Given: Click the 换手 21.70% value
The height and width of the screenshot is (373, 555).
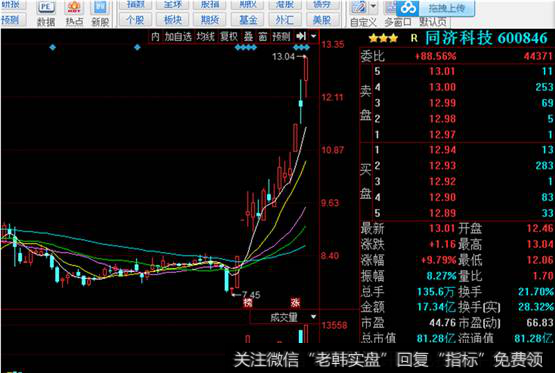Looking at the screenshot, I should tap(536, 292).
